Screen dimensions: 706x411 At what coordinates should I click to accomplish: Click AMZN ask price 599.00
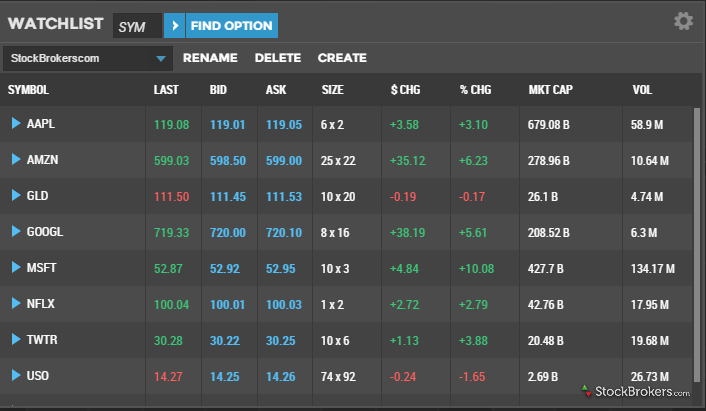click(x=284, y=161)
